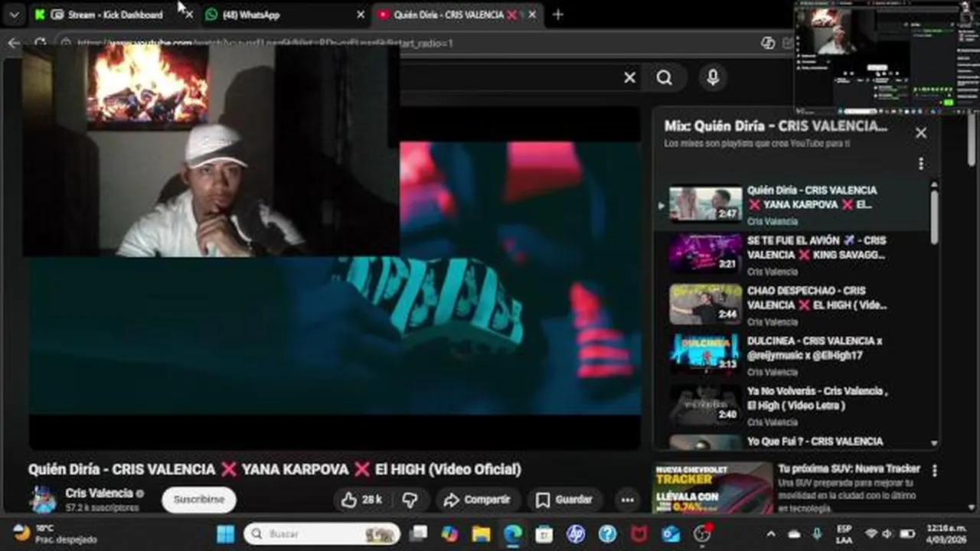The width and height of the screenshot is (980, 551).
Task: Open the ad options three-dot menu
Action: click(934, 470)
